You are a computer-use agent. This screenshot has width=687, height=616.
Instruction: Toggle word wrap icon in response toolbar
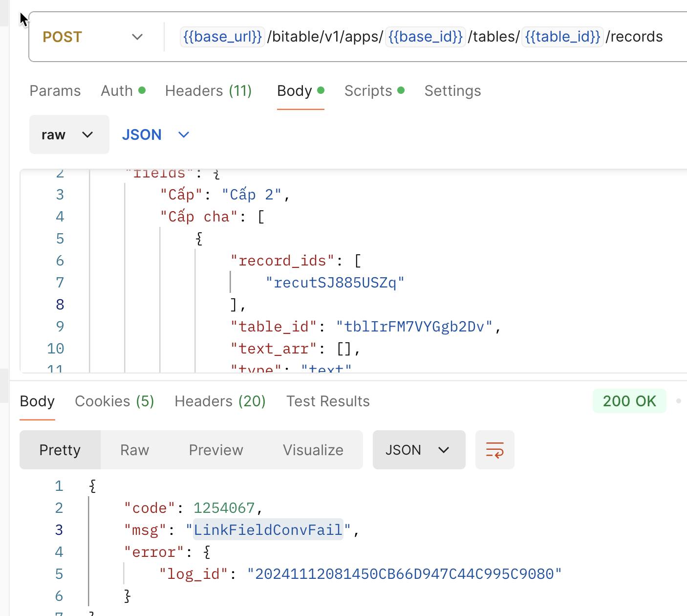click(x=494, y=450)
